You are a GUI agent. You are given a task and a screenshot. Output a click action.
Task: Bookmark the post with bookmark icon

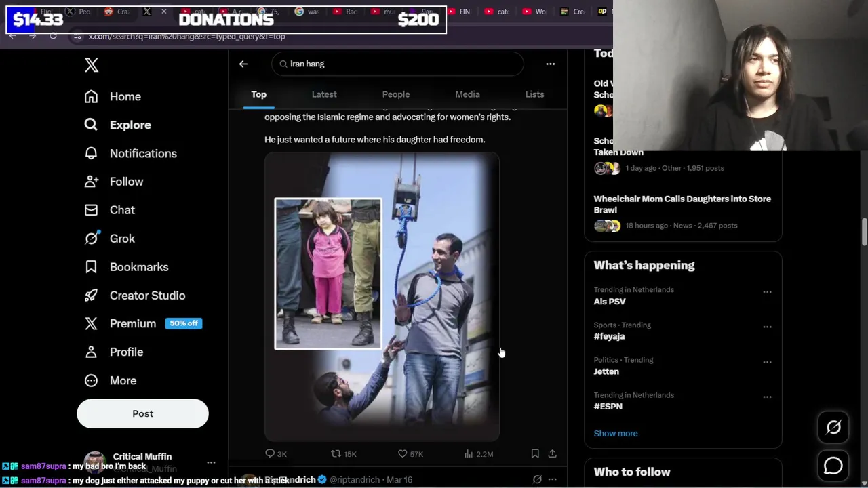click(x=535, y=453)
